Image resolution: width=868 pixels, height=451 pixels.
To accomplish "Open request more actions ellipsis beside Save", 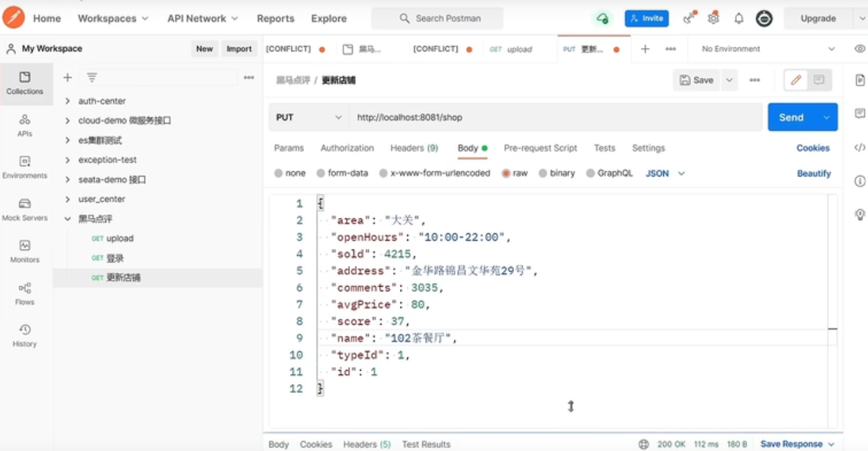I will pos(755,80).
